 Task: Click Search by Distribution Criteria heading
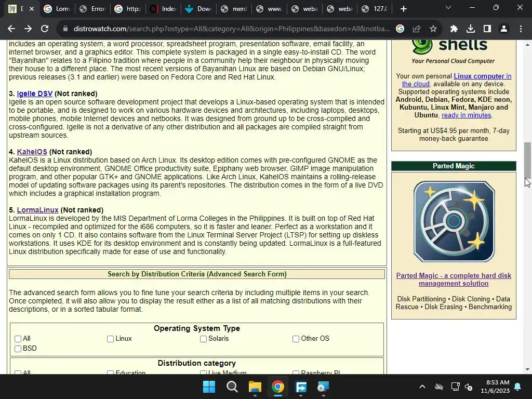pyautogui.click(x=197, y=274)
